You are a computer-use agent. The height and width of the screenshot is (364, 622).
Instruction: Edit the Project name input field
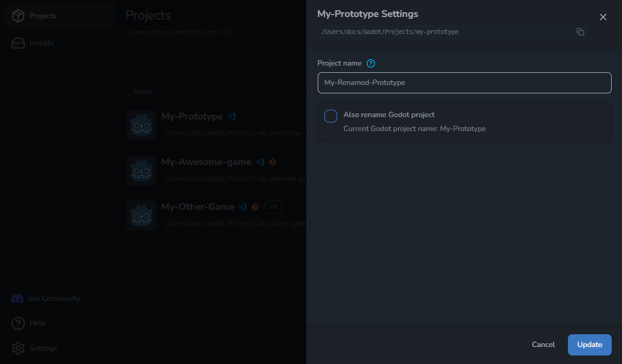point(464,83)
